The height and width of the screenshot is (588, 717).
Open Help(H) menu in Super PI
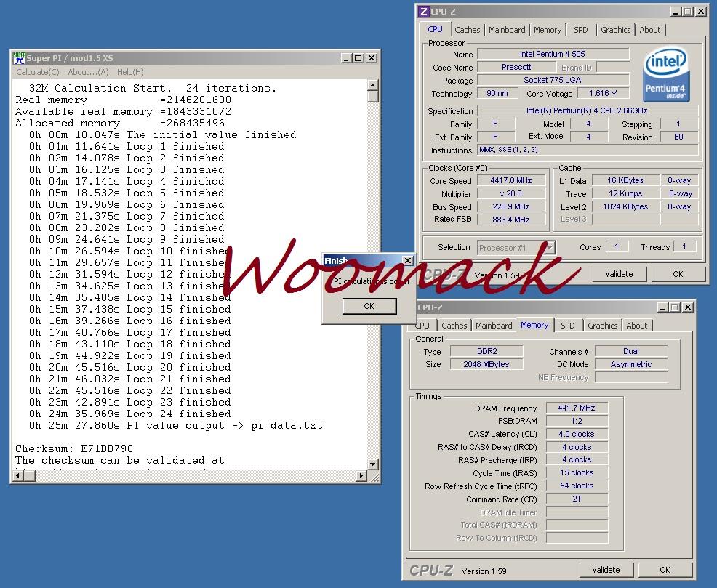click(130, 72)
